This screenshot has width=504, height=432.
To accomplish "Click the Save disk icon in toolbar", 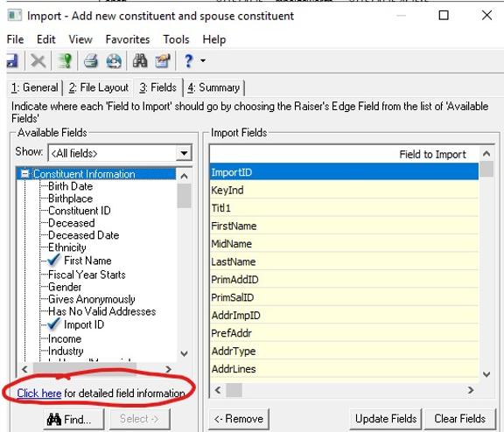I will tap(12, 60).
